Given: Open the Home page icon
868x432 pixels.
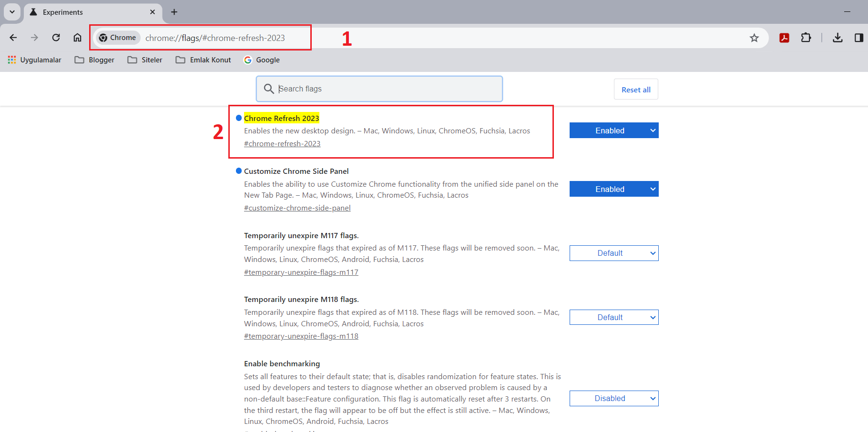Looking at the screenshot, I should 77,38.
